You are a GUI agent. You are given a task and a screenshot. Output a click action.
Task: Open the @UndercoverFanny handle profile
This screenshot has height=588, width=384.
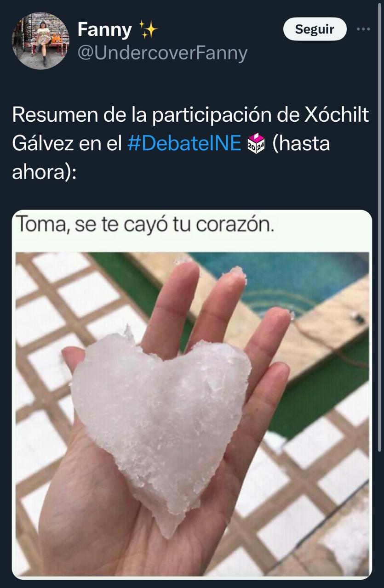(162, 53)
